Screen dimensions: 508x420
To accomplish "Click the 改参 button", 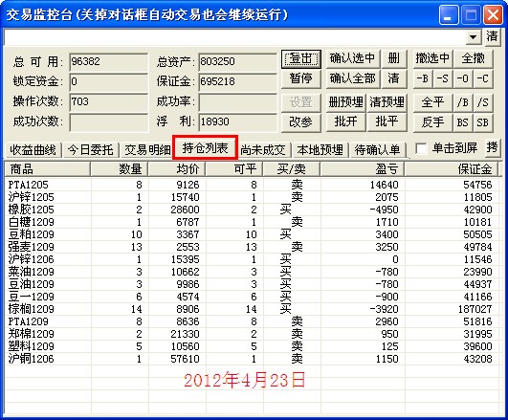I will point(301,122).
